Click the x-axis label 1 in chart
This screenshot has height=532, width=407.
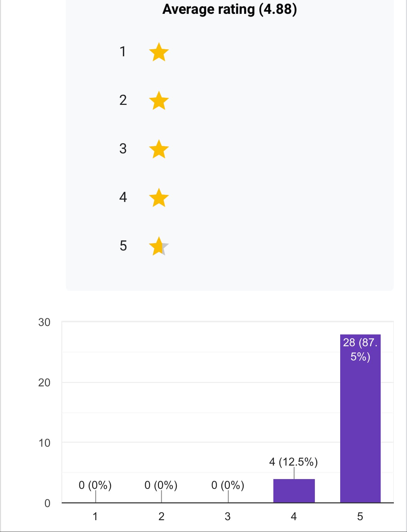95,516
